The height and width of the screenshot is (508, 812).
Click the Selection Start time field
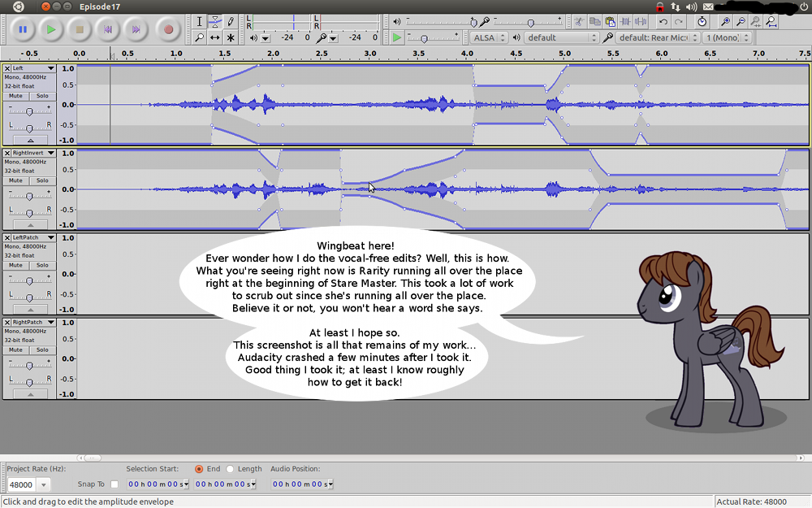coord(158,484)
